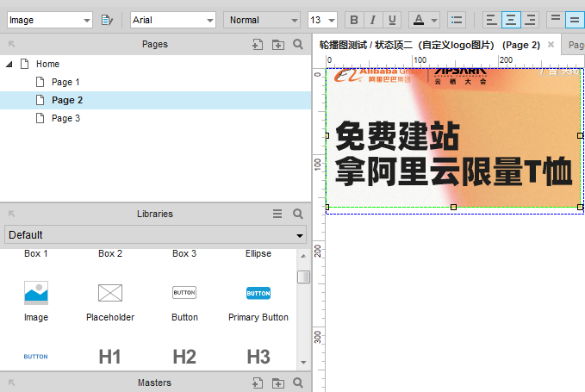Click the Box 1 widget label
Image resolution: width=585 pixels, height=392 pixels.
click(x=36, y=253)
